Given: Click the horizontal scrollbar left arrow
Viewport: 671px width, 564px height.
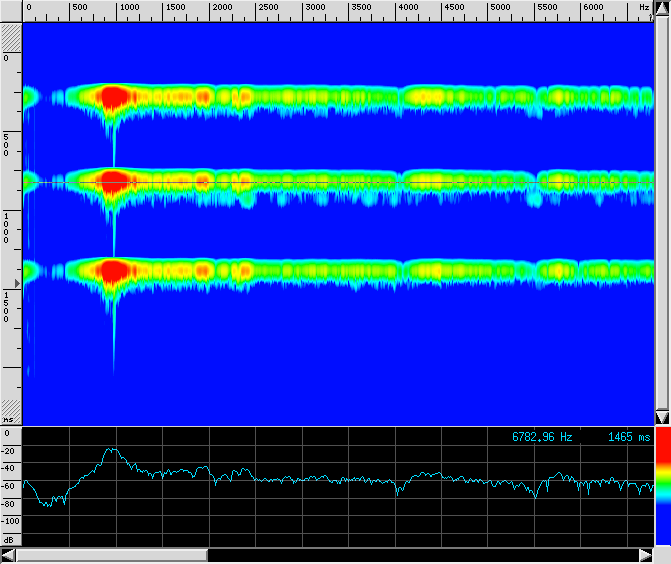Looking at the screenshot, I should click(x=8, y=555).
